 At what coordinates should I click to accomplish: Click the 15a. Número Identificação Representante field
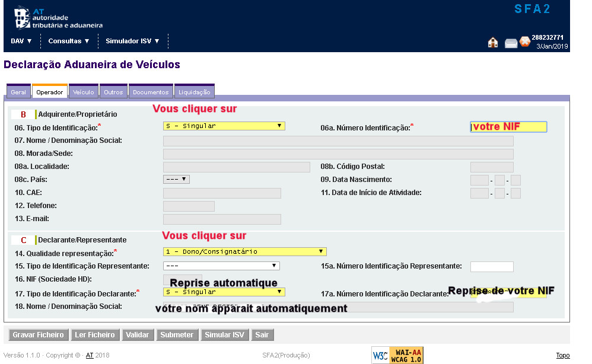(492, 267)
